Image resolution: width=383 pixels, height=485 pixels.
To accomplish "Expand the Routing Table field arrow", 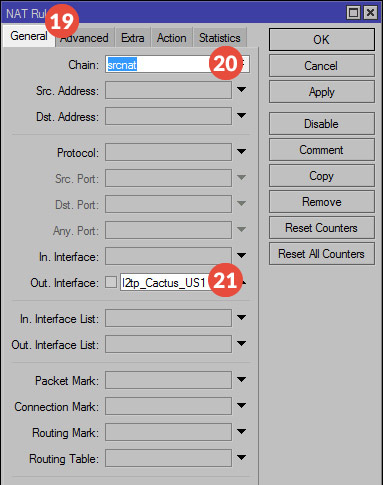I will click(242, 458).
